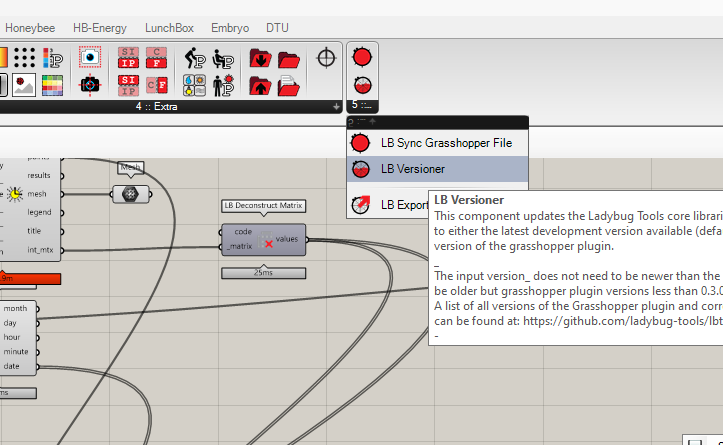Click the Mesh component on the canvas
Viewport: 723px width, 445px height.
tap(130, 194)
